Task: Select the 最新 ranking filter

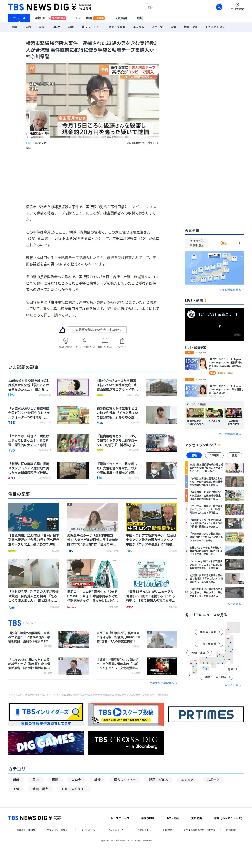Action: [194, 455]
